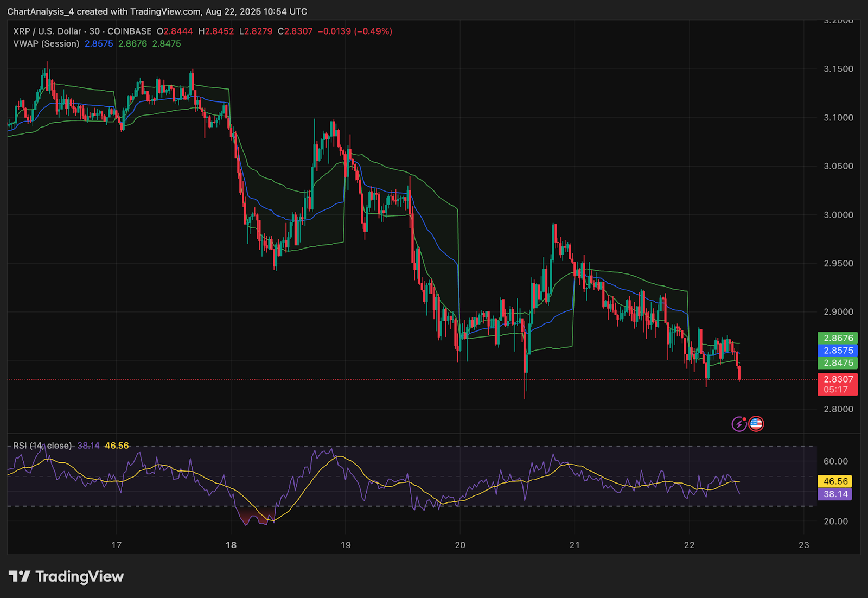
Task: Click the 60.00 level on the RSI scale
Action: (x=835, y=461)
